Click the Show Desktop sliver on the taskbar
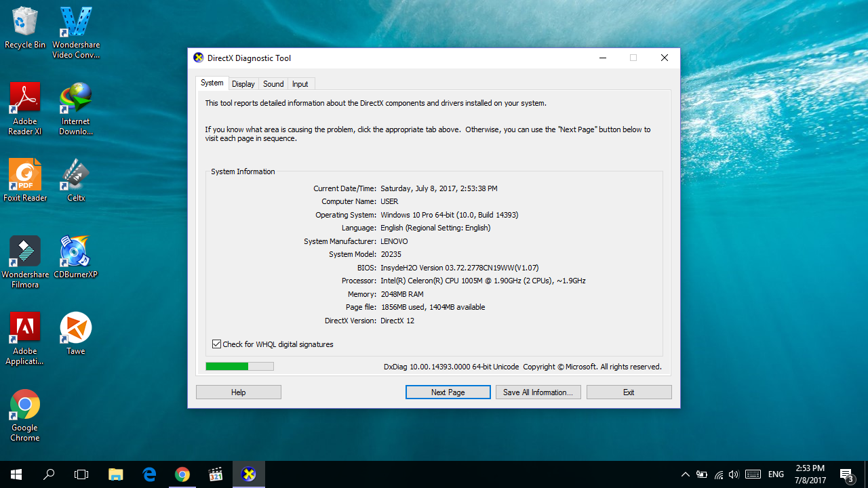The image size is (868, 488). click(x=866, y=474)
